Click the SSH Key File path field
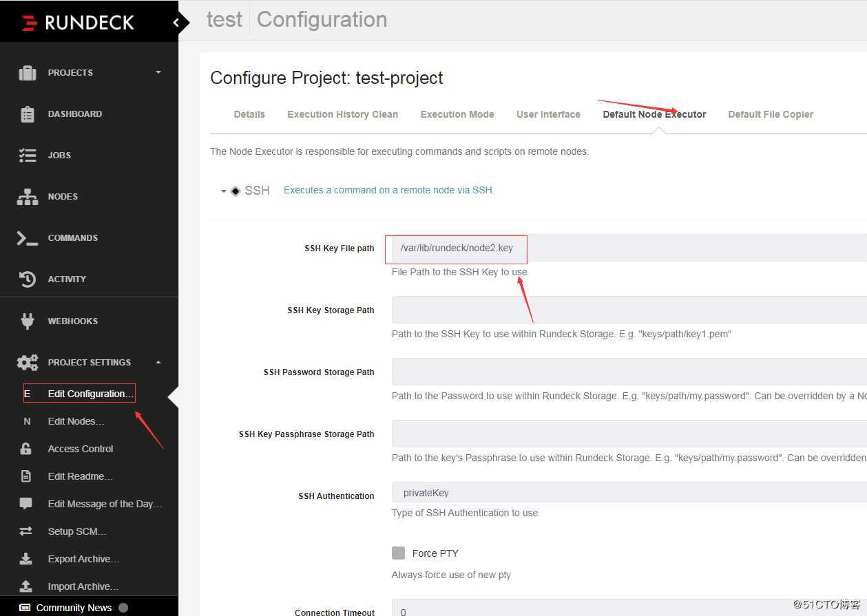This screenshot has width=867, height=616. (629, 248)
